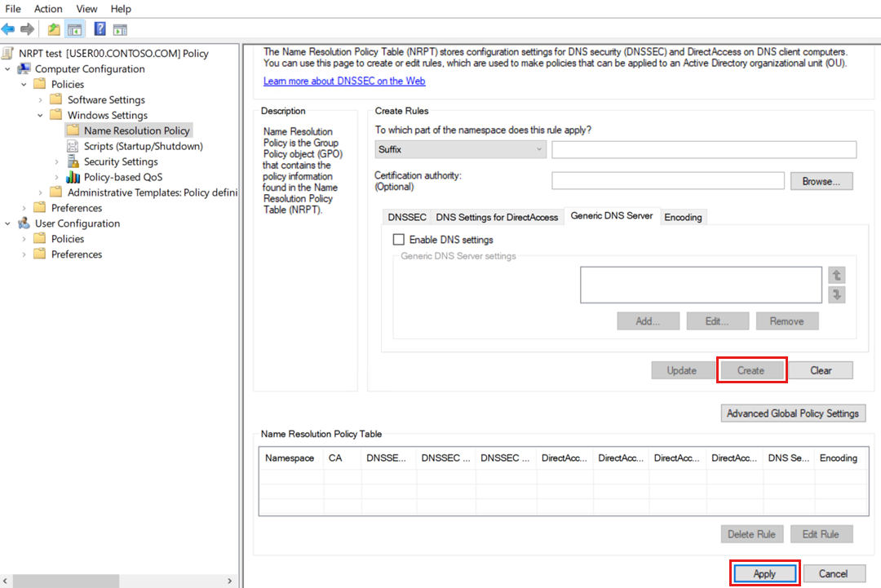Expand the Software Settings tree node

[40, 99]
